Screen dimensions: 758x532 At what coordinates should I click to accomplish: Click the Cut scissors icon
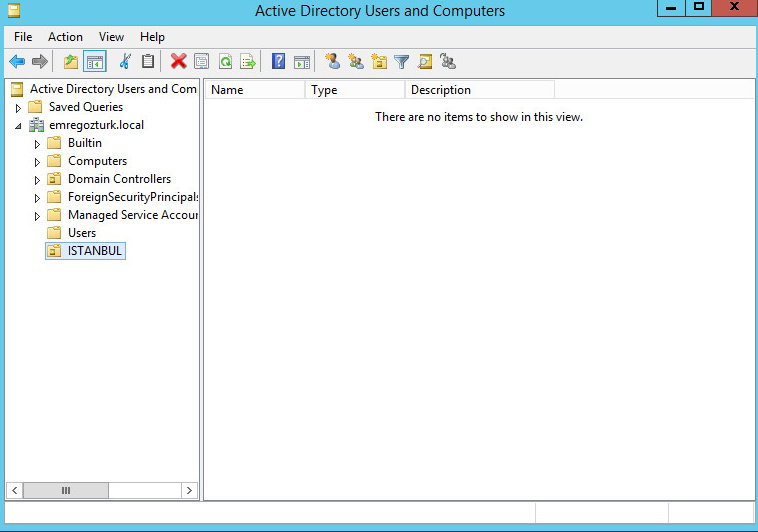pos(125,62)
